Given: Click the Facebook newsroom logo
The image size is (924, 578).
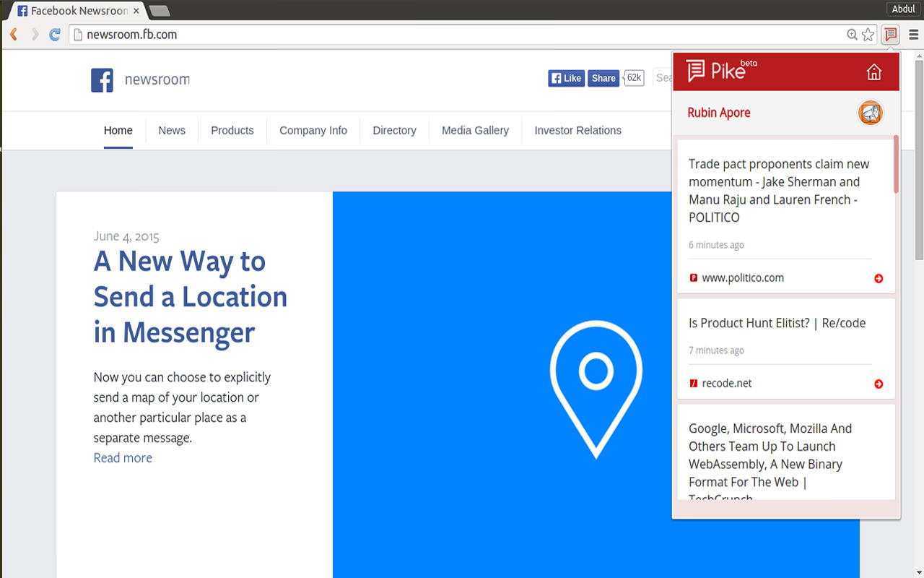Looking at the screenshot, I should click(140, 79).
